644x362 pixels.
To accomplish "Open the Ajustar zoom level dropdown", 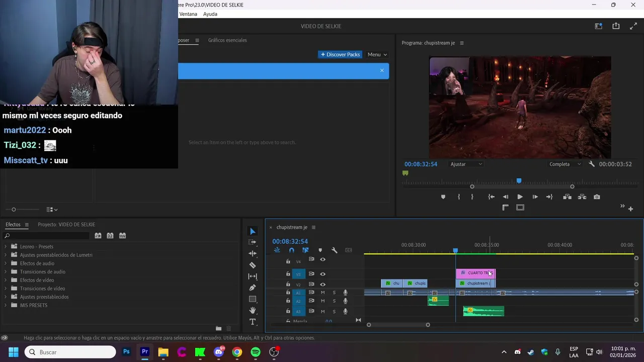I will pos(466,164).
